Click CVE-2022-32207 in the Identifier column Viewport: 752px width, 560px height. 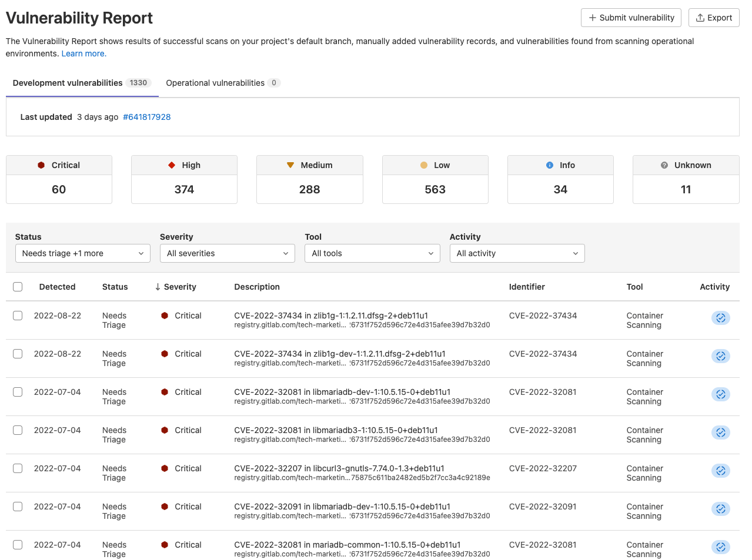tap(543, 468)
